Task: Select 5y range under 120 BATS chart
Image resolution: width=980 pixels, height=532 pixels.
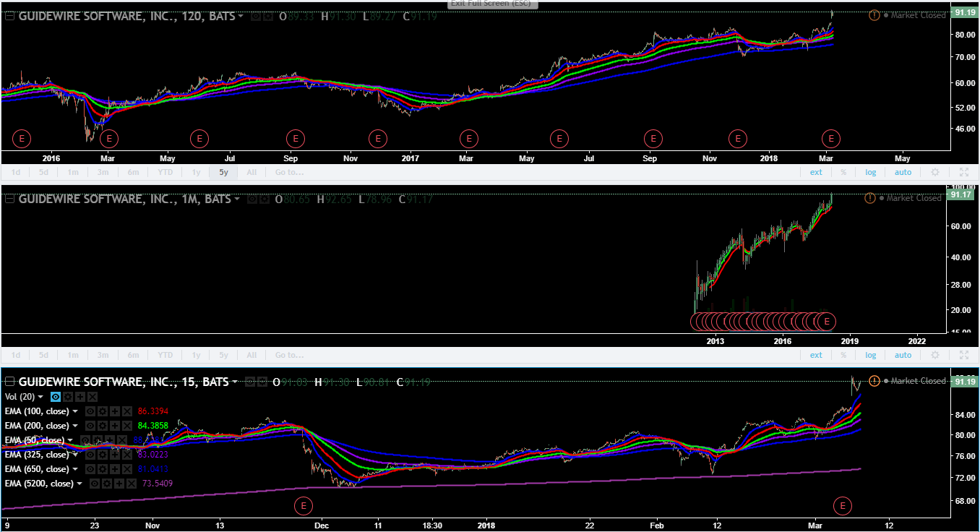Action: pos(223,172)
